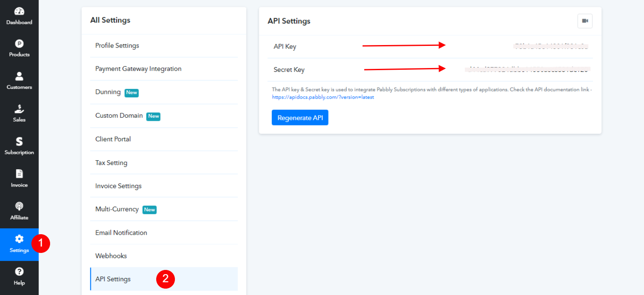Click the blurred API Key value
The width and height of the screenshot is (644, 295).
click(551, 46)
